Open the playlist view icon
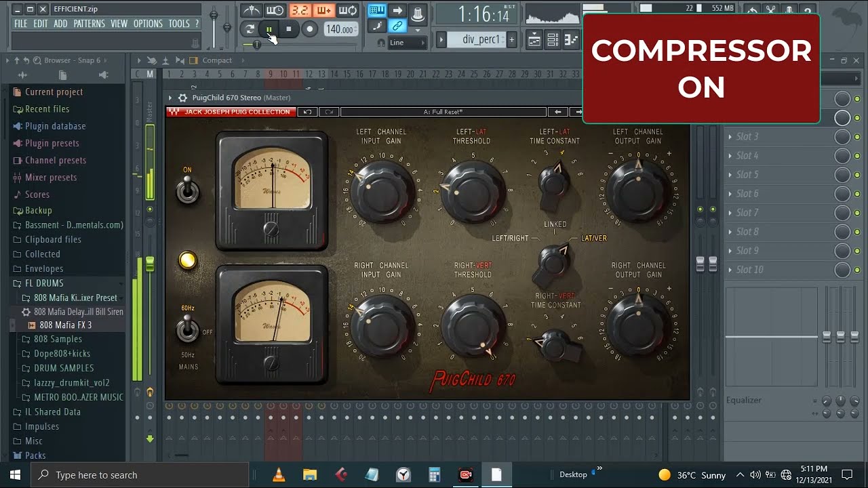This screenshot has height=488, width=868. 534,39
